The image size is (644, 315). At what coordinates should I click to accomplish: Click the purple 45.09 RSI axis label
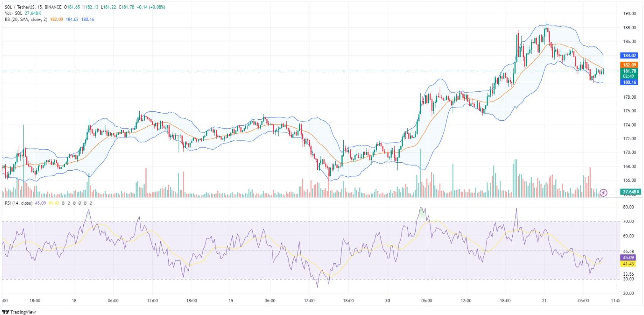[628, 258]
